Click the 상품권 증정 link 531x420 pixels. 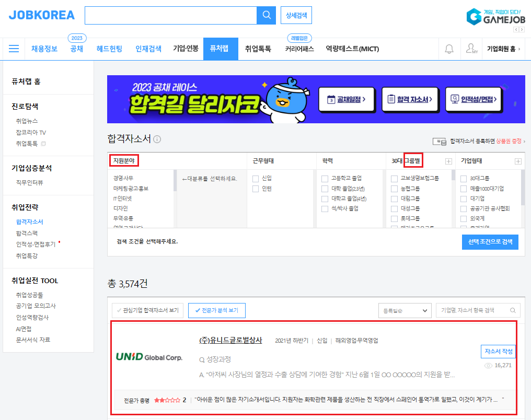(x=509, y=141)
